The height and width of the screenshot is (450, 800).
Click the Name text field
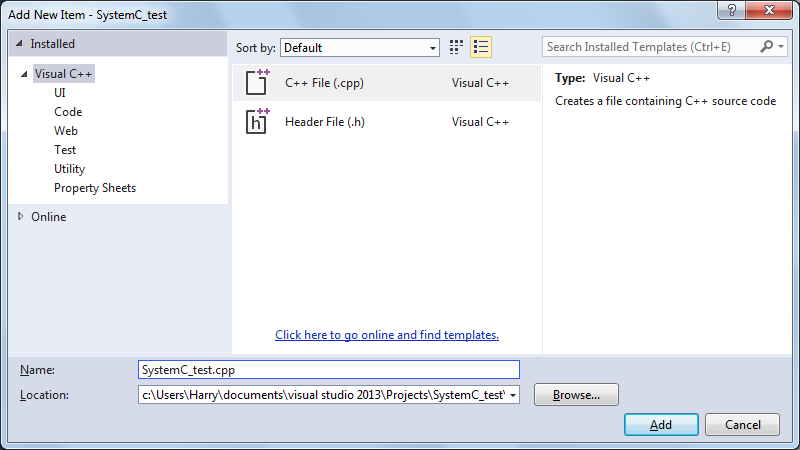coord(328,370)
